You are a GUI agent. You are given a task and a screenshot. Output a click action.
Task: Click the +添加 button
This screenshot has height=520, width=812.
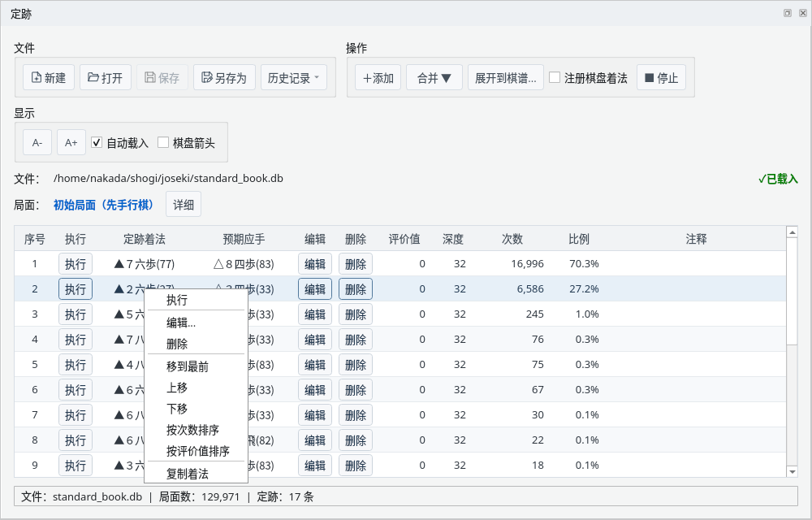point(378,78)
